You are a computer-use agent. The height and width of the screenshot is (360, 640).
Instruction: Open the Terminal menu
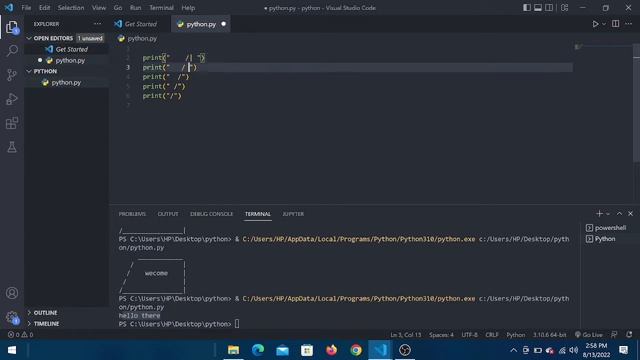point(161,8)
